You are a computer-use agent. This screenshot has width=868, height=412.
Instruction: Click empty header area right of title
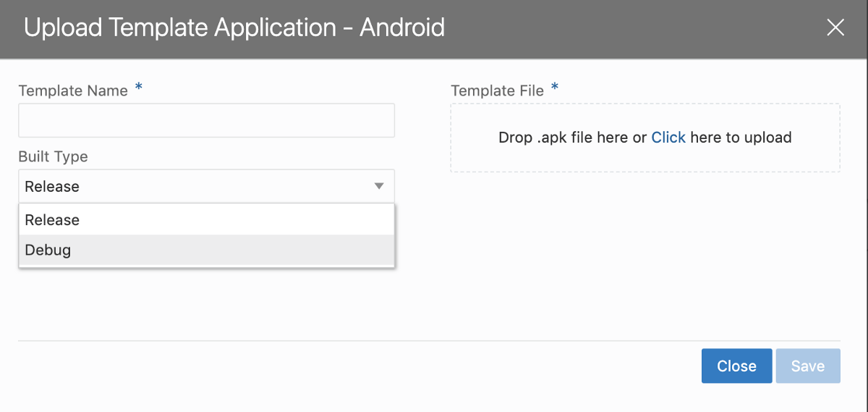pos(637,28)
